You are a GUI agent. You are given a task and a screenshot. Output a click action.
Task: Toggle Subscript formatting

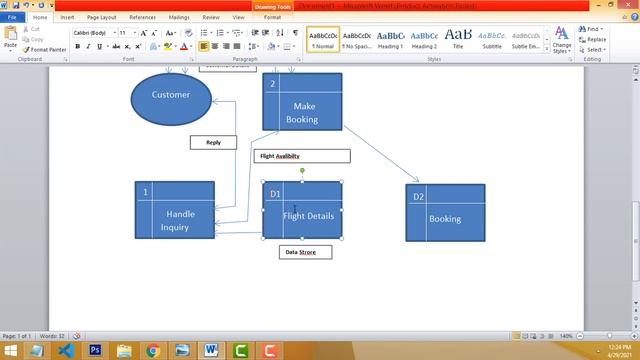[127, 47]
